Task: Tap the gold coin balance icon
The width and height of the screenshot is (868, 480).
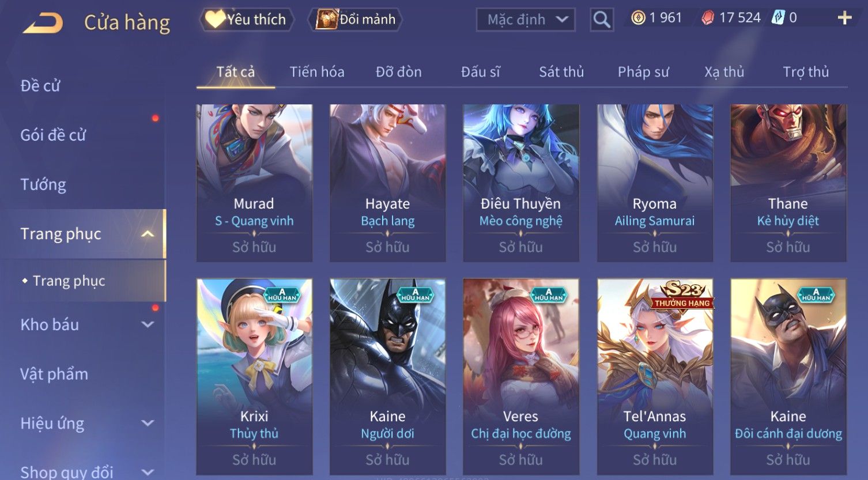Action: pyautogui.click(x=638, y=18)
